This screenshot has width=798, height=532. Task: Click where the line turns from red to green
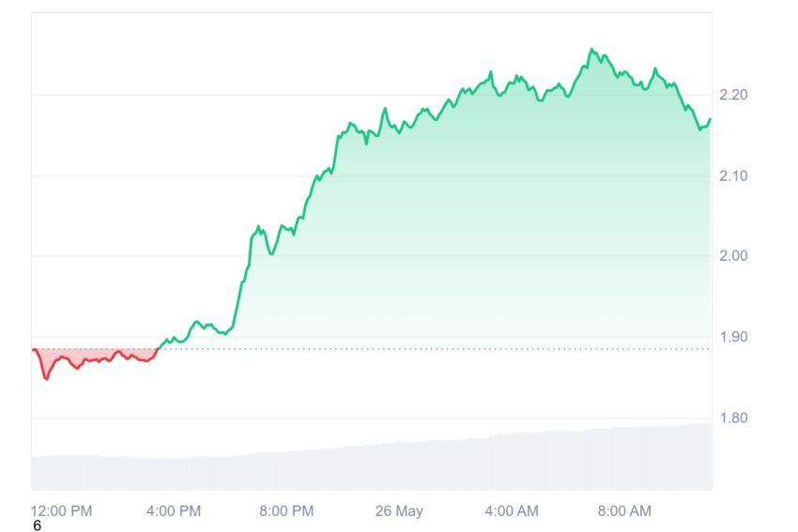(159, 348)
